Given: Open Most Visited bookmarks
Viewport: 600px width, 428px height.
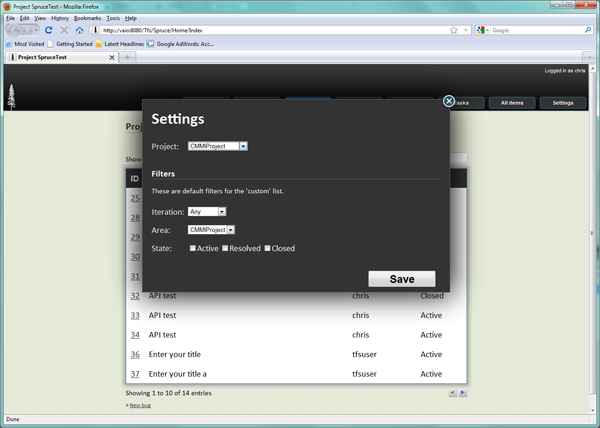Looking at the screenshot, I should point(25,44).
